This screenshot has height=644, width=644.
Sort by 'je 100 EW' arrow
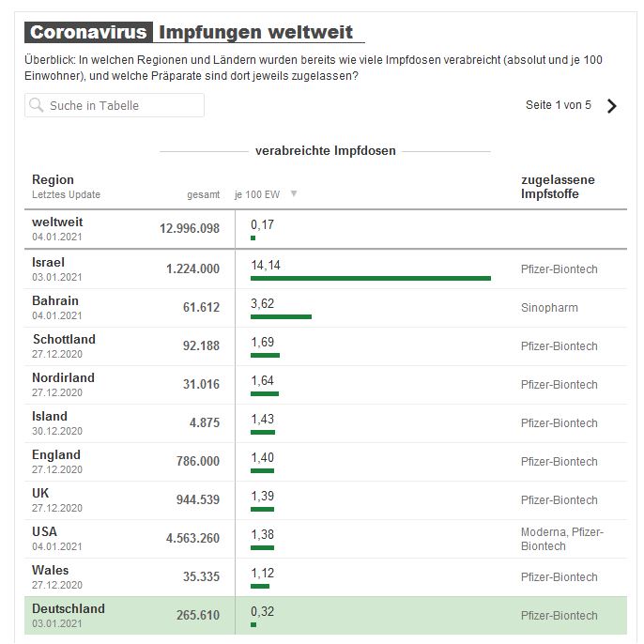294,194
